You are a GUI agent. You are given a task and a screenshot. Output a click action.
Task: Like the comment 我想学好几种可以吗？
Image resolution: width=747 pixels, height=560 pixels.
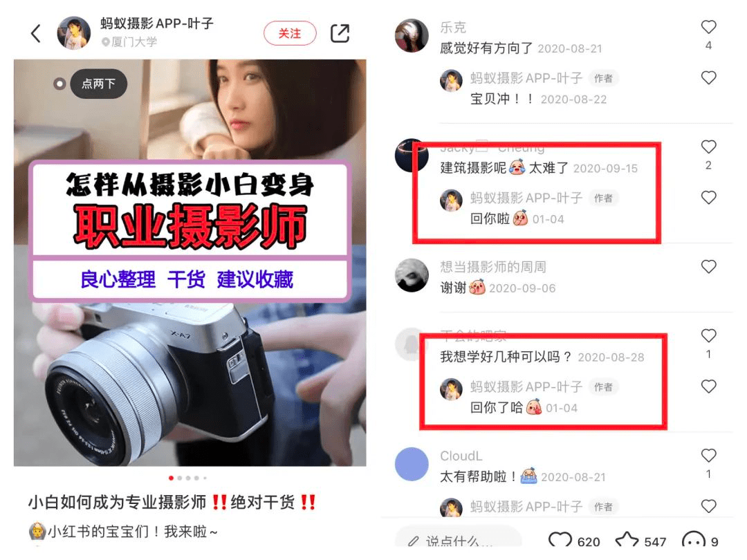[708, 336]
